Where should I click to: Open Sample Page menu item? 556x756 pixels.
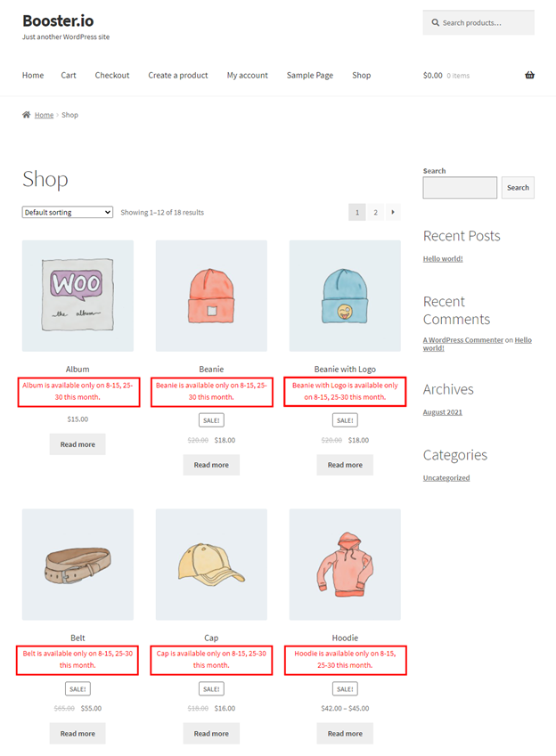tap(310, 75)
